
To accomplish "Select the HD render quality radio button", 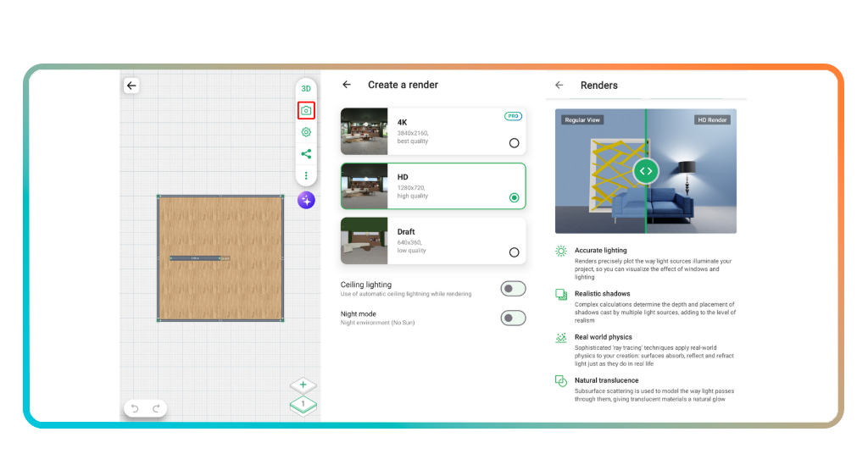I will [515, 198].
